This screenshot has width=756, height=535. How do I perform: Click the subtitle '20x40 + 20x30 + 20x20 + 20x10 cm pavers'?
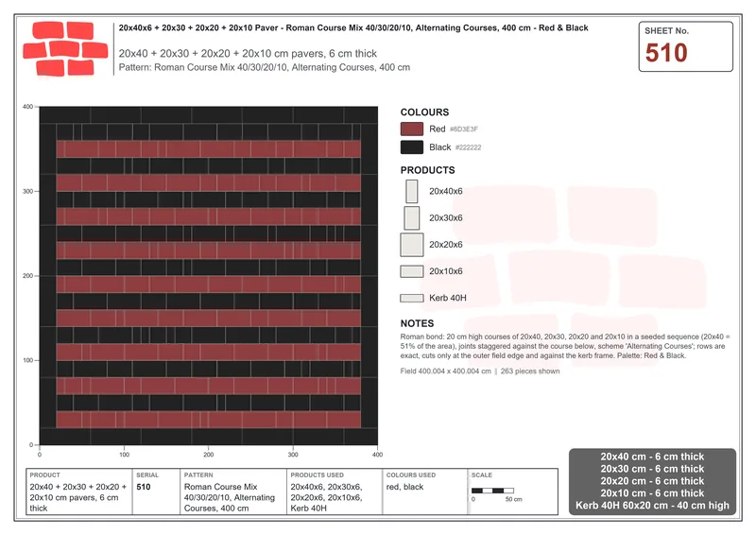pyautogui.click(x=248, y=54)
